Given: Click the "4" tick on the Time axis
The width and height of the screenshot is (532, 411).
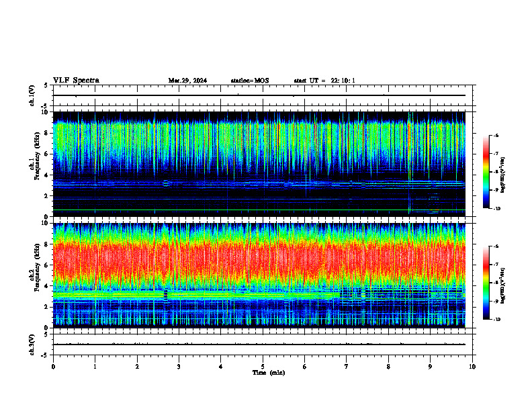Looking at the screenshot, I should click(221, 367).
